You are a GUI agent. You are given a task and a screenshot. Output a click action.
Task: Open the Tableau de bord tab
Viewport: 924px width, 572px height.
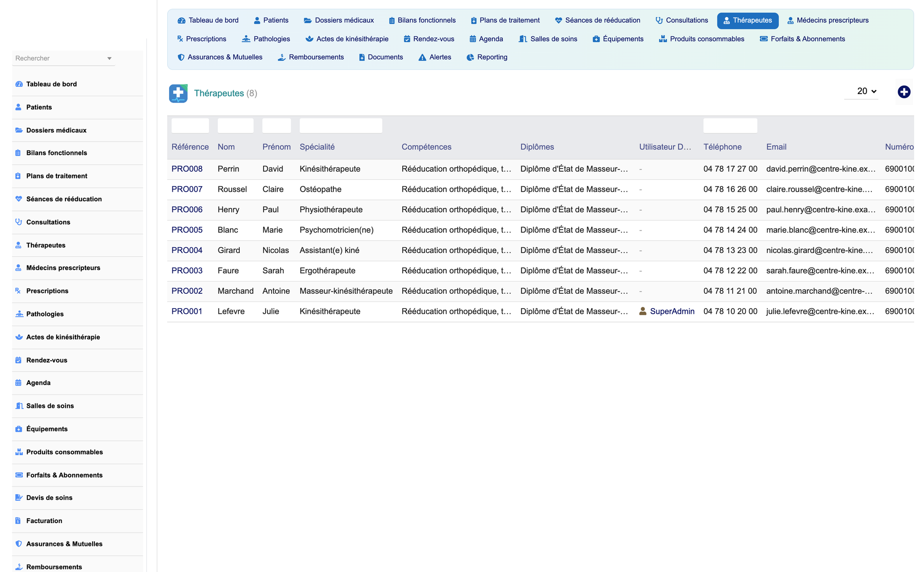click(x=208, y=20)
